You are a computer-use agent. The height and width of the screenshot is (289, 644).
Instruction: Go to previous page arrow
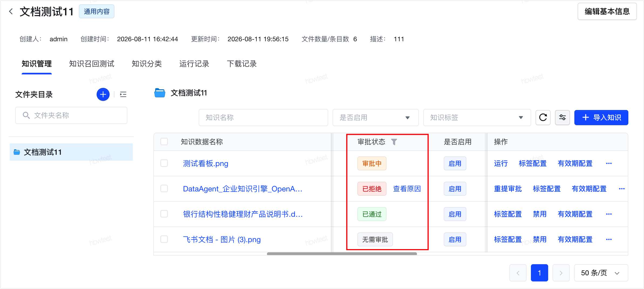(x=518, y=273)
